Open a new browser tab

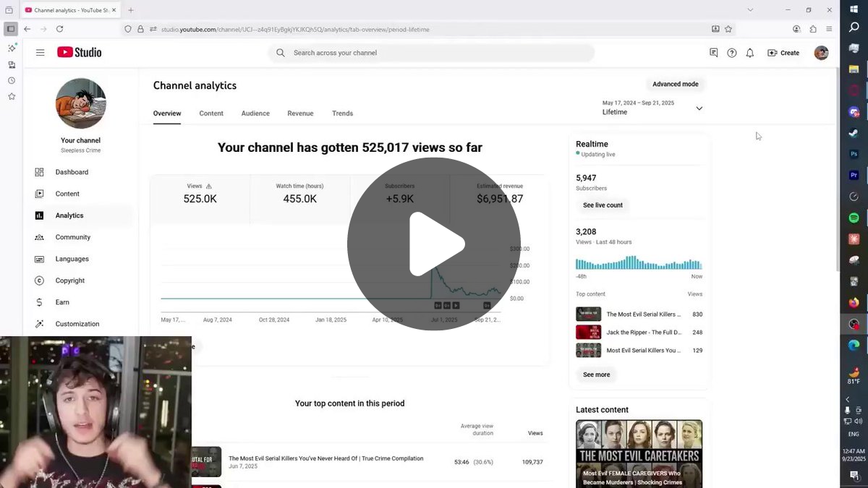point(131,10)
